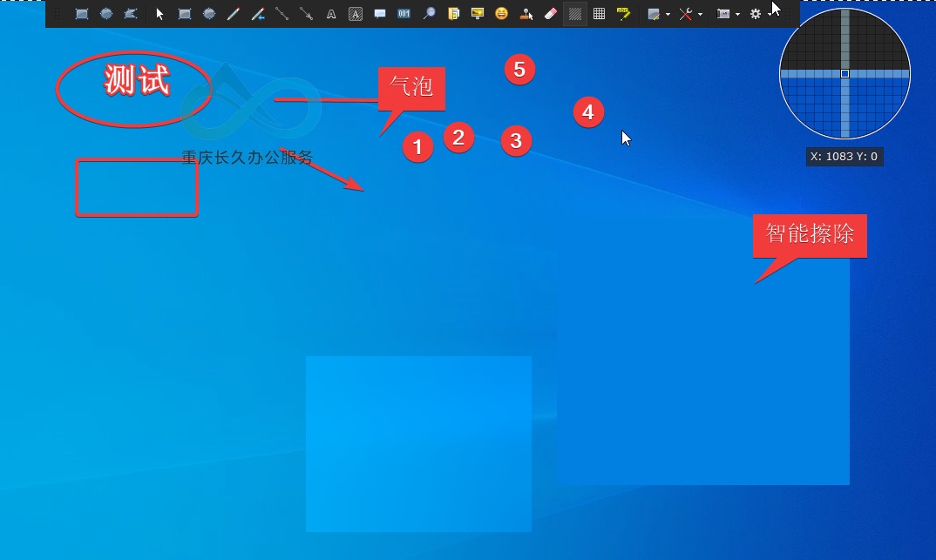This screenshot has width=936, height=560.
Task: Expand dropdown arrow beside camera icon
Action: point(738,14)
